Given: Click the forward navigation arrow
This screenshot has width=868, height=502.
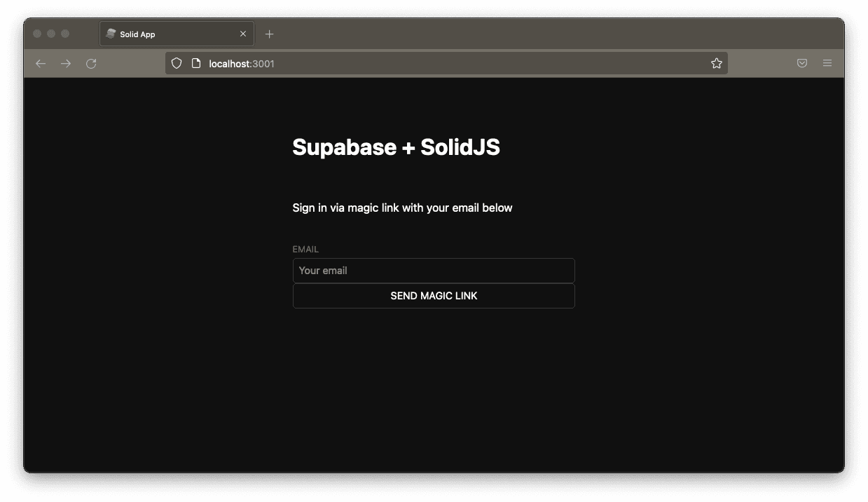Looking at the screenshot, I should 65,63.
